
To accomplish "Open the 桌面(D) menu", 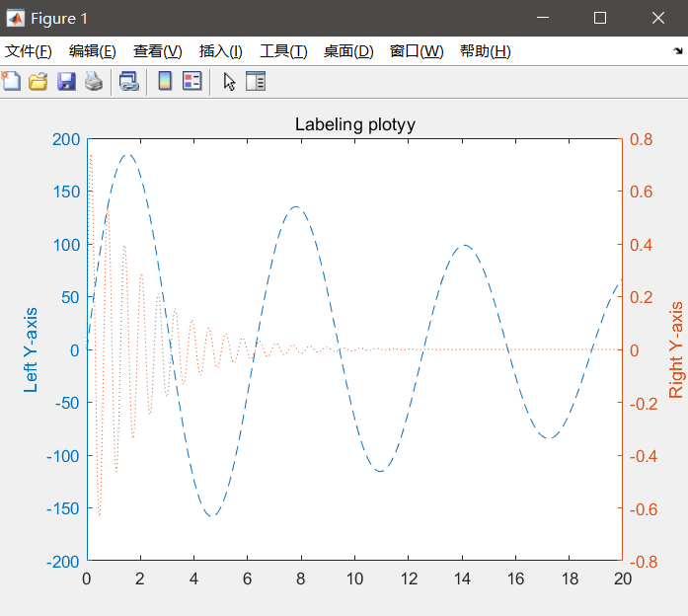I will coord(348,51).
